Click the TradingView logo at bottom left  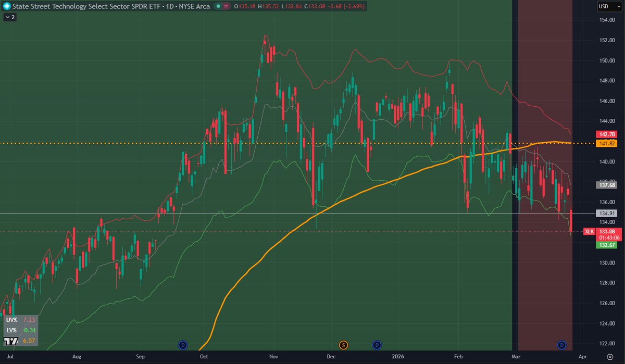pos(10,341)
